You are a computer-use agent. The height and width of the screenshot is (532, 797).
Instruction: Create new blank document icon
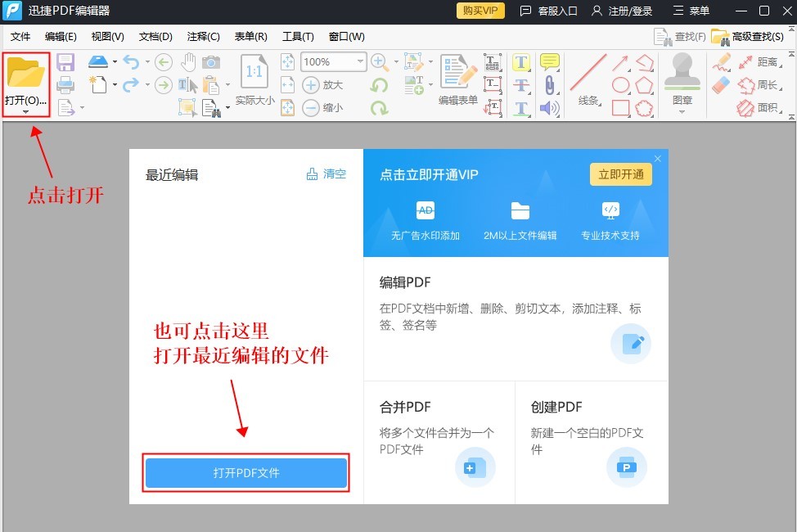(x=98, y=84)
